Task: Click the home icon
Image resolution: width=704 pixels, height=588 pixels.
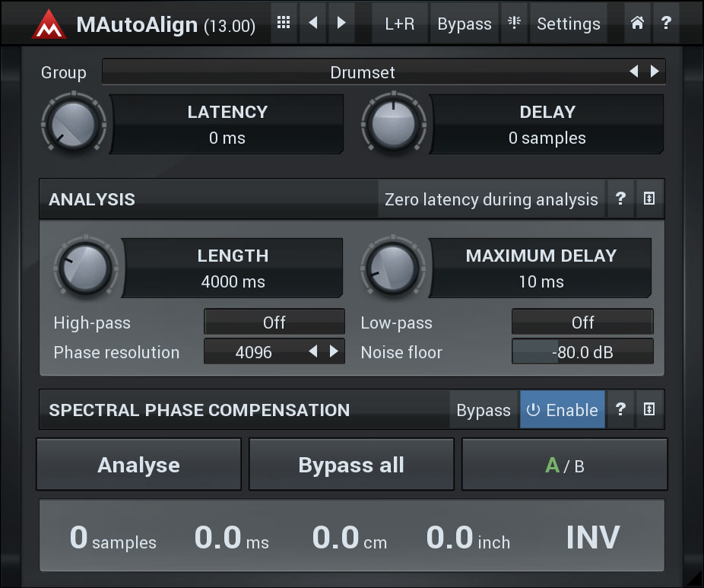Action: click(637, 23)
